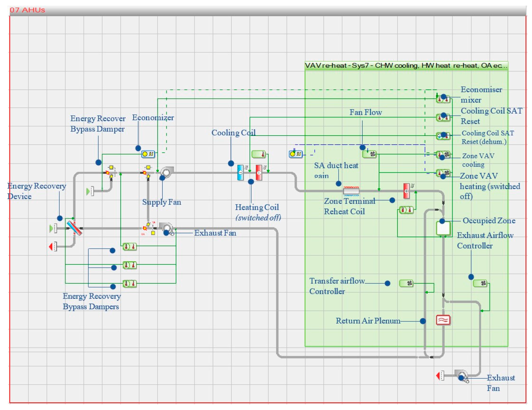Select the VAV re-heat Sys7 multiplex header
Screen dimensions: 532x410
coord(406,65)
